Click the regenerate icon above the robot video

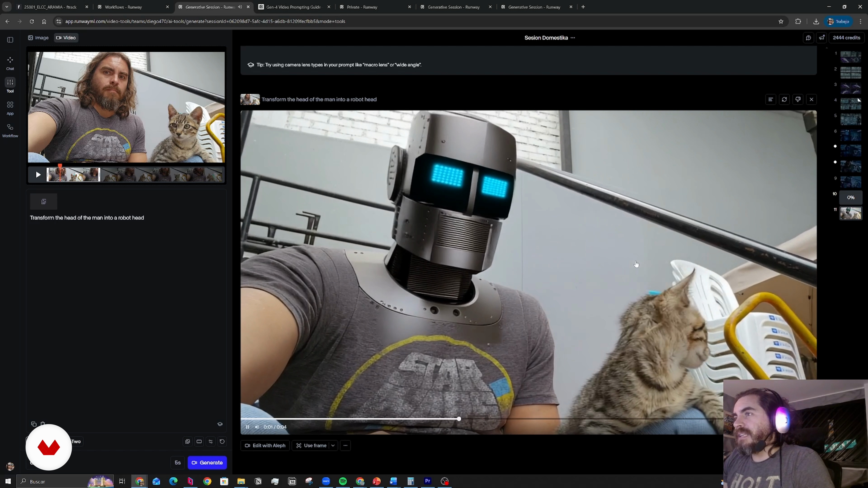784,99
